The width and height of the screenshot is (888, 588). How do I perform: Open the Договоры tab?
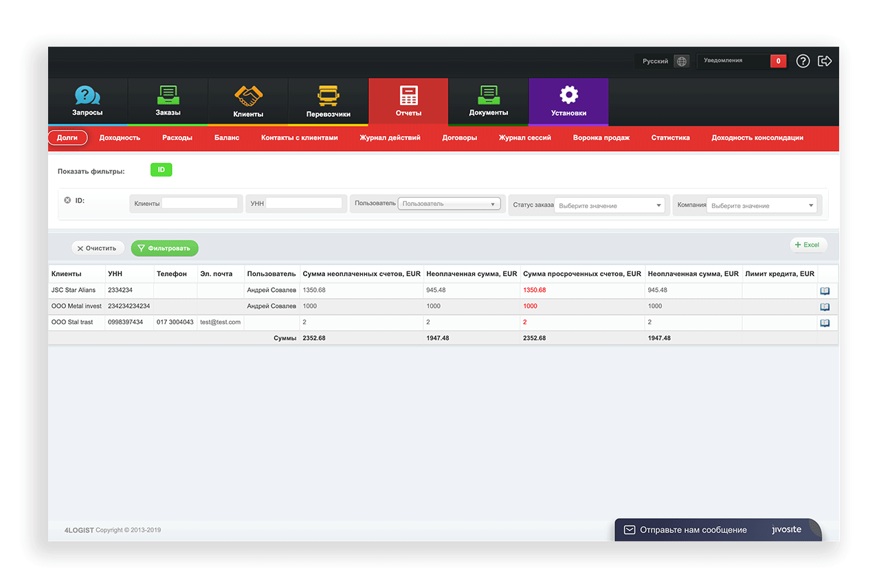point(460,137)
